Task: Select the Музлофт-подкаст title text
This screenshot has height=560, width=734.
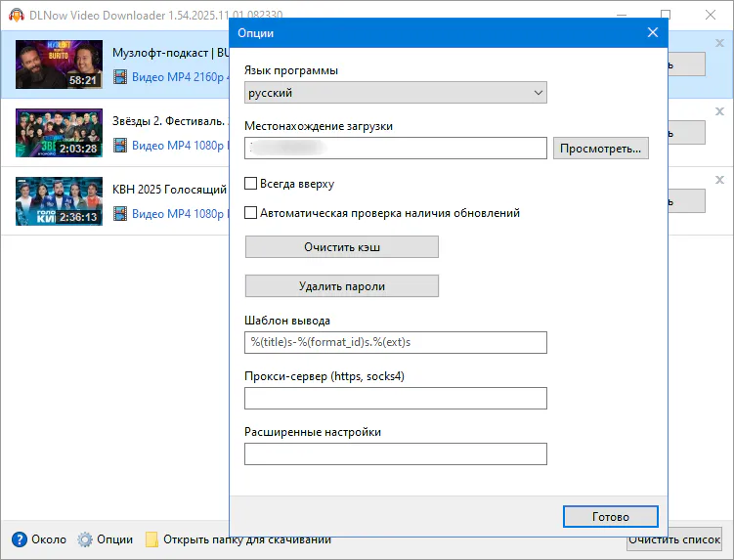Action: coord(170,53)
